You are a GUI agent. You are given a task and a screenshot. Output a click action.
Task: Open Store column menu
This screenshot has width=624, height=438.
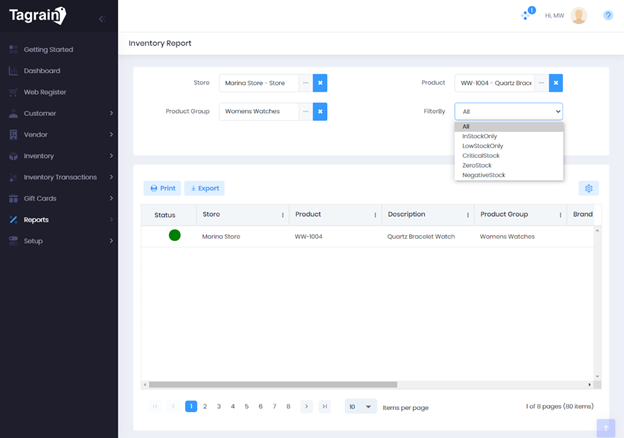283,215
